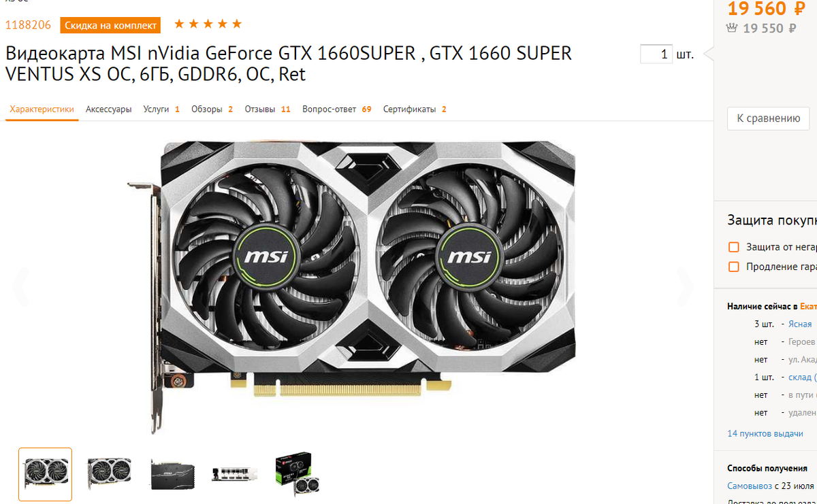Click the five-star rating icons

[x=208, y=24]
